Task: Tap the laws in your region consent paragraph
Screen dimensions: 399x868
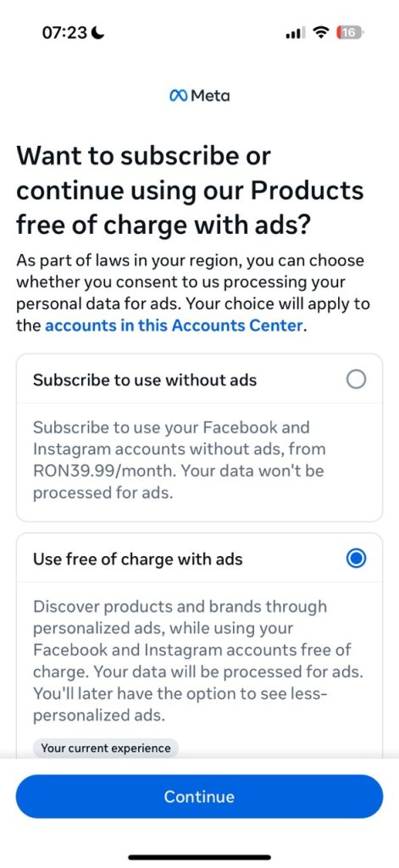Action: pos(193,292)
